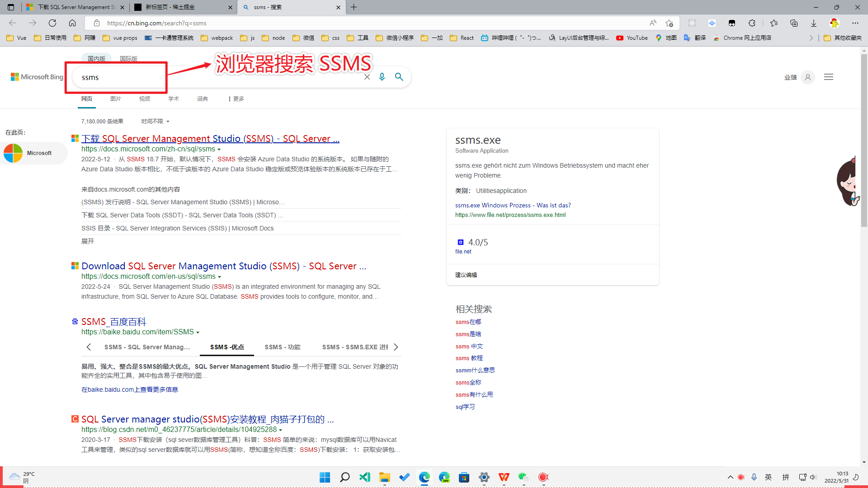Click related search ssms 教程
Screen dimensions: 868x488
point(469,358)
